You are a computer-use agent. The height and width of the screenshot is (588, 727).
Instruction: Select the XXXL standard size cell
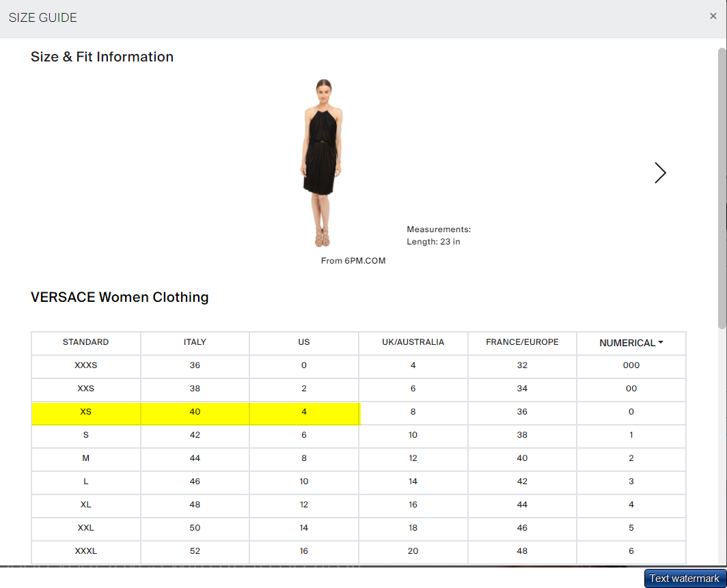tap(86, 551)
